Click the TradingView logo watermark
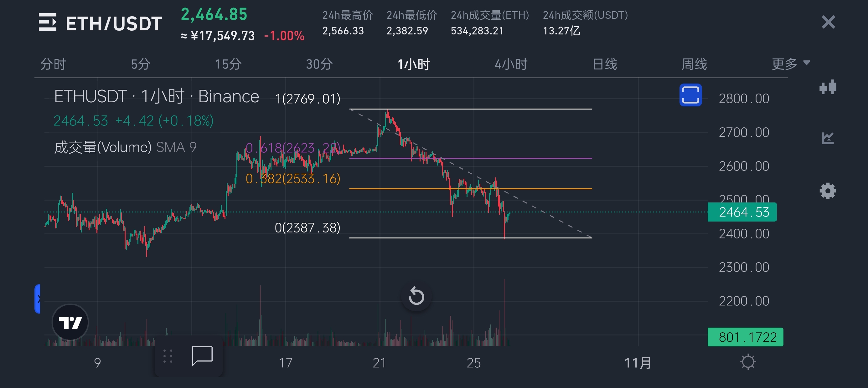Viewport: 868px width, 388px height. (70, 322)
